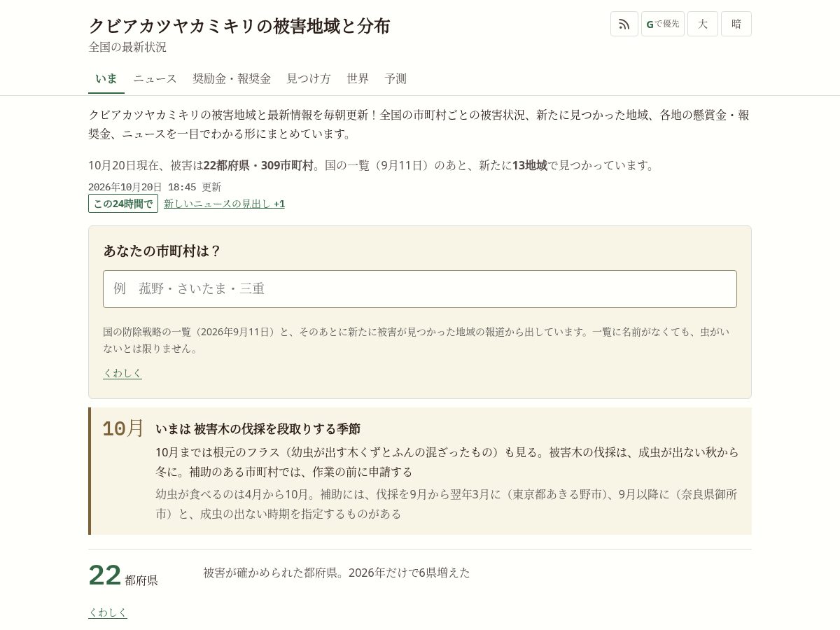Focus the municipality search input field
The image size is (840, 630).
tap(420, 289)
